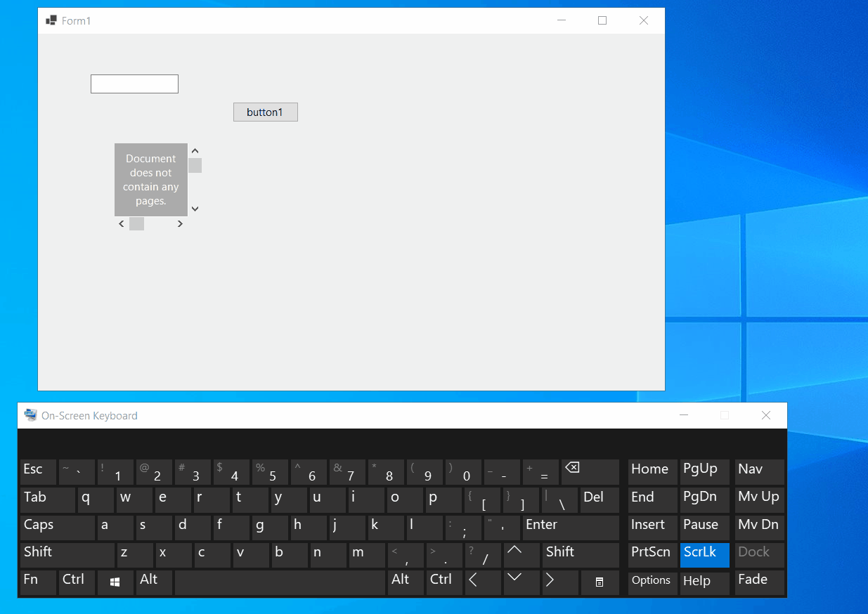Open the on-screen keyboard Help
The image size is (868, 614).
pos(705,582)
